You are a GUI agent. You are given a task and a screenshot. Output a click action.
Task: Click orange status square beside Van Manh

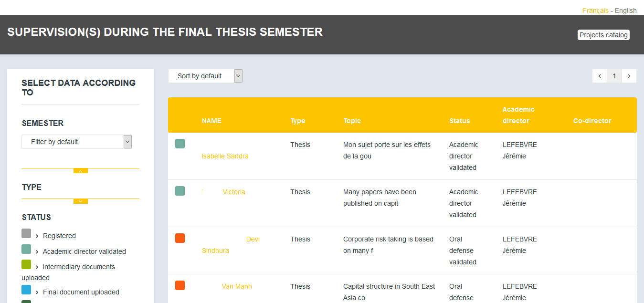tap(180, 285)
